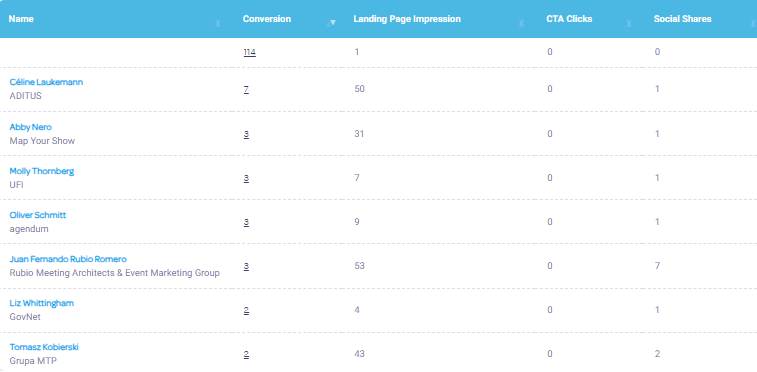
Task: Select the Map Your Show company text
Action: click(42, 141)
